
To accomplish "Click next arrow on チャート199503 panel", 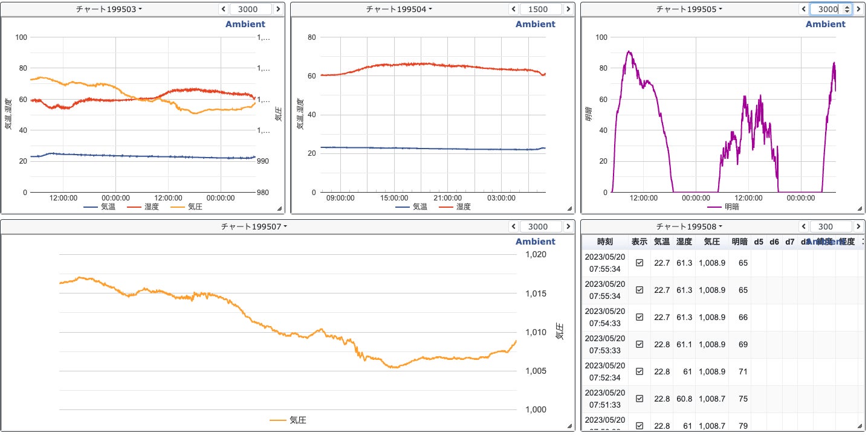I will 278,9.
